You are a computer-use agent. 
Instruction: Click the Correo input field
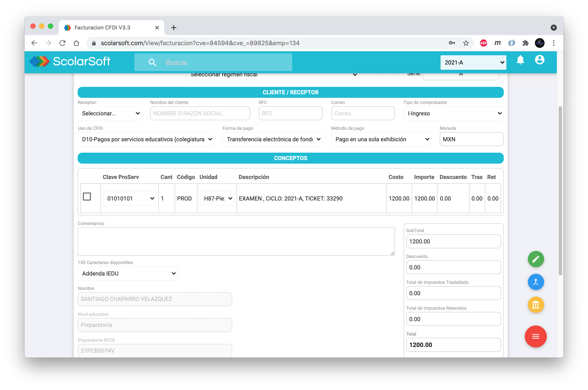point(363,113)
